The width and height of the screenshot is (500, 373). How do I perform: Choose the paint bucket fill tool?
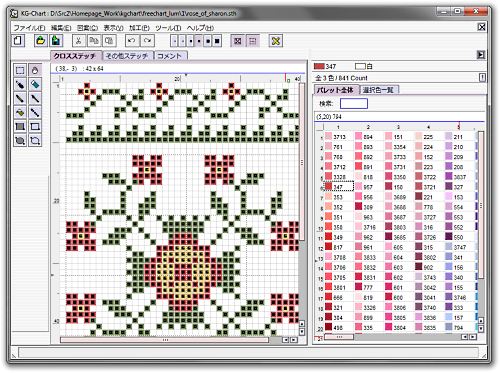pos(20,112)
